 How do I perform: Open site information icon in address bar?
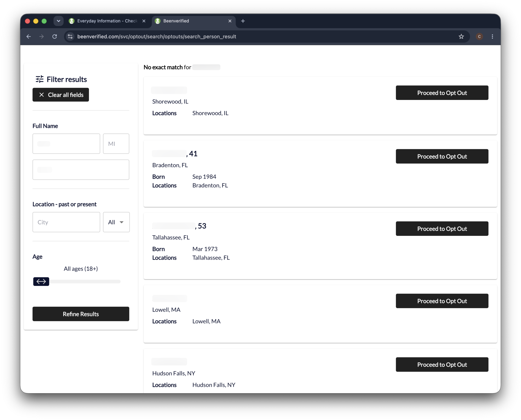pyautogui.click(x=70, y=37)
